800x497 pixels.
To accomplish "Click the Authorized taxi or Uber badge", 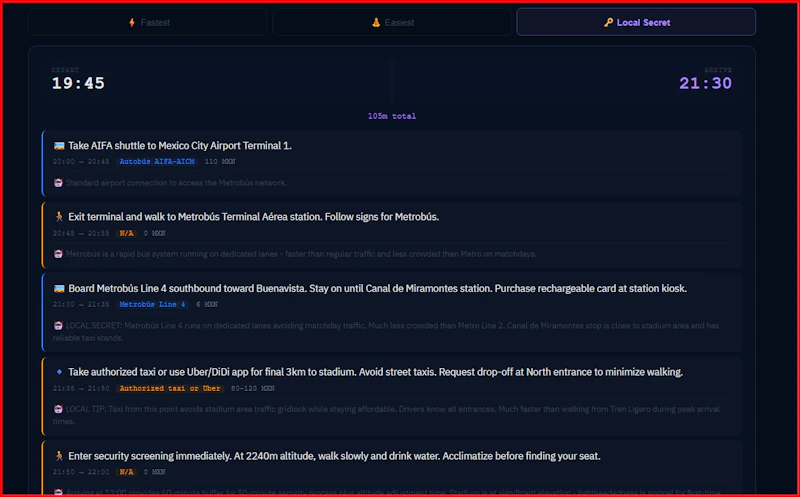I will click(170, 388).
